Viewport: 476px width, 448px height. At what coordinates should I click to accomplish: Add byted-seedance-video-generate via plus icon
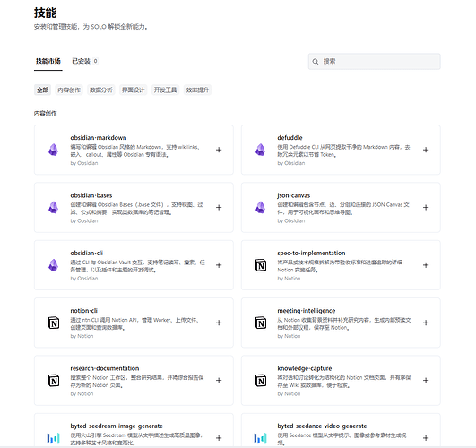[x=426, y=438]
